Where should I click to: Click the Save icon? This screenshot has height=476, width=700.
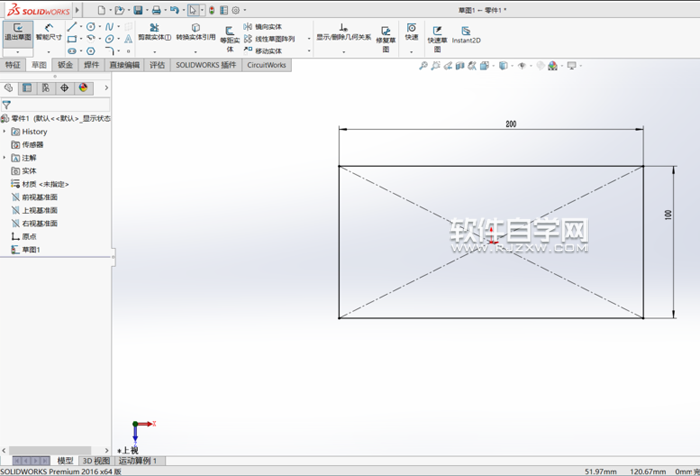point(138,10)
